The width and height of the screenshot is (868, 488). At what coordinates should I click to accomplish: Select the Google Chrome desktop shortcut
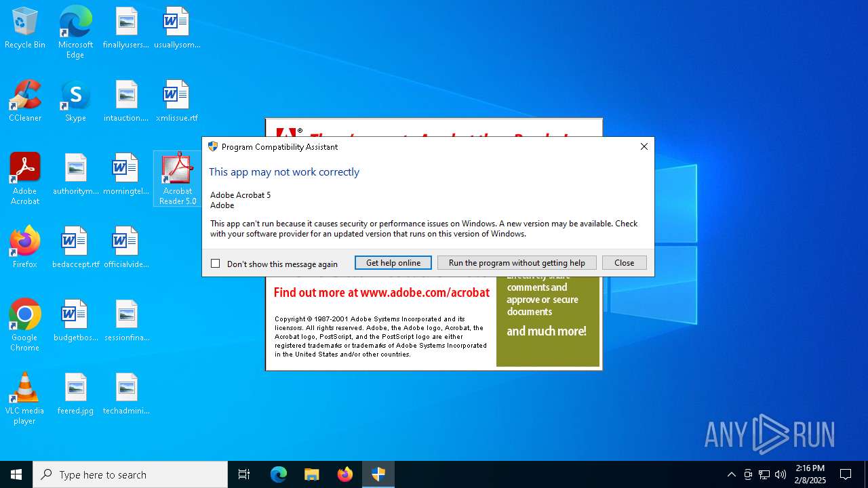click(25, 325)
